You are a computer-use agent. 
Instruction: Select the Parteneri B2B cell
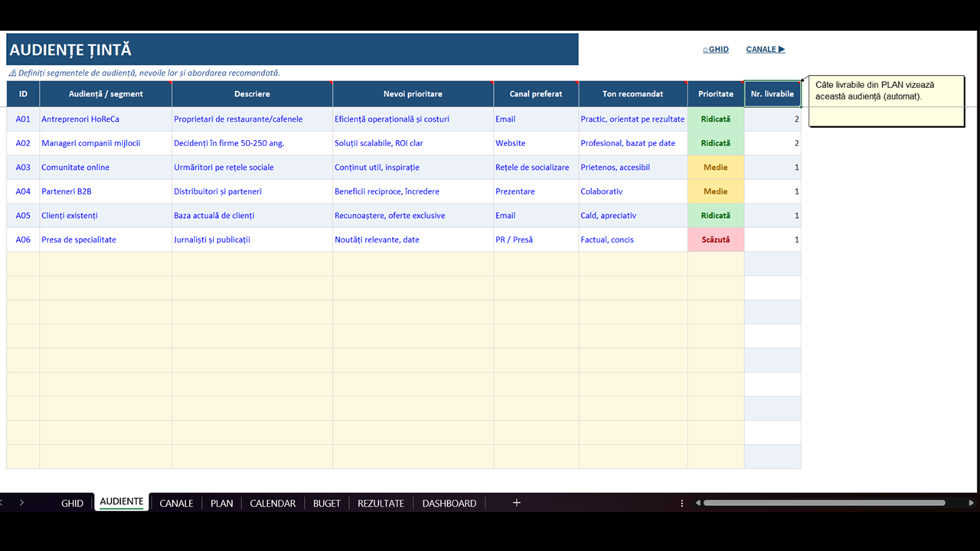106,191
